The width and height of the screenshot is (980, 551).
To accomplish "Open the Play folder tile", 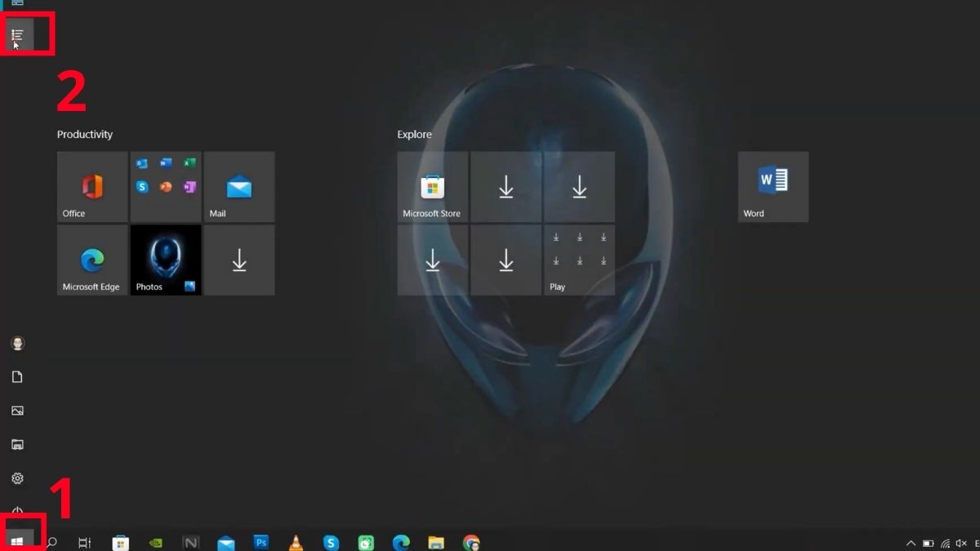I will [x=580, y=260].
